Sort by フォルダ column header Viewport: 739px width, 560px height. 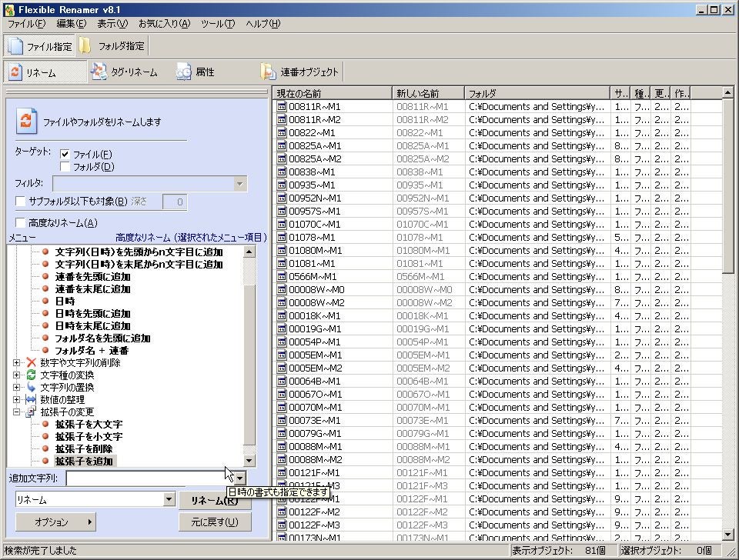coord(537,93)
